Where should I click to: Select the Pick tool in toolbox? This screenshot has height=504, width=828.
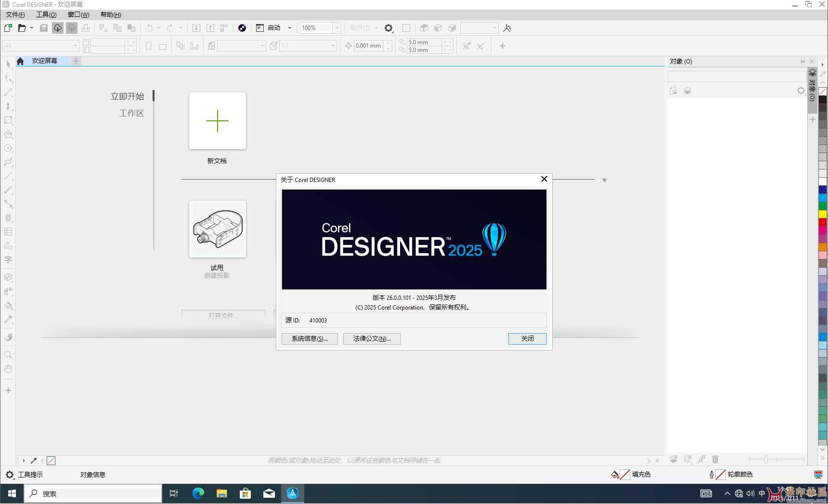8,64
